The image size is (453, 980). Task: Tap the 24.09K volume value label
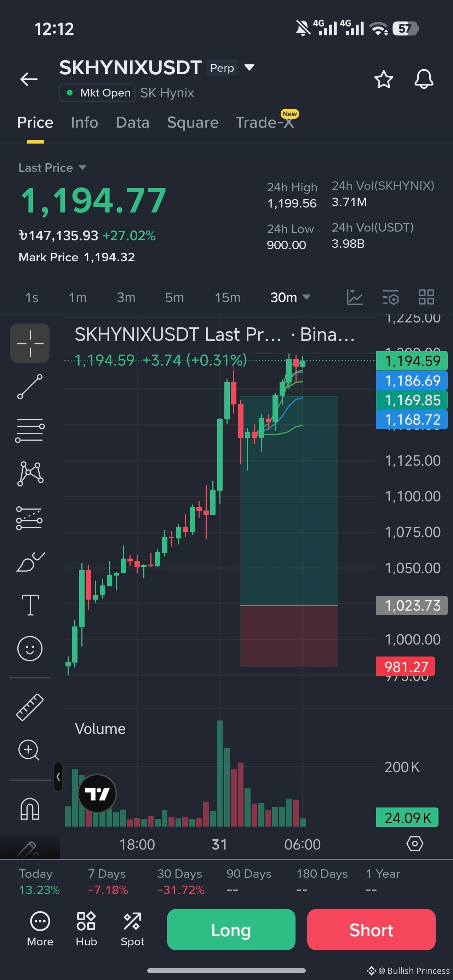coord(407,817)
